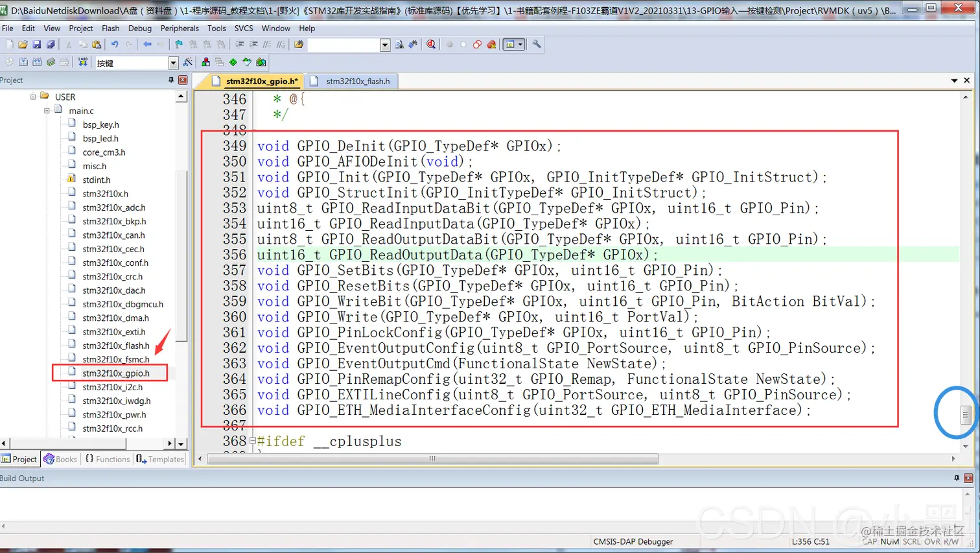Select the stm32f10x_gpio.h* editor tab
This screenshot has height=553, width=980.
pos(255,81)
